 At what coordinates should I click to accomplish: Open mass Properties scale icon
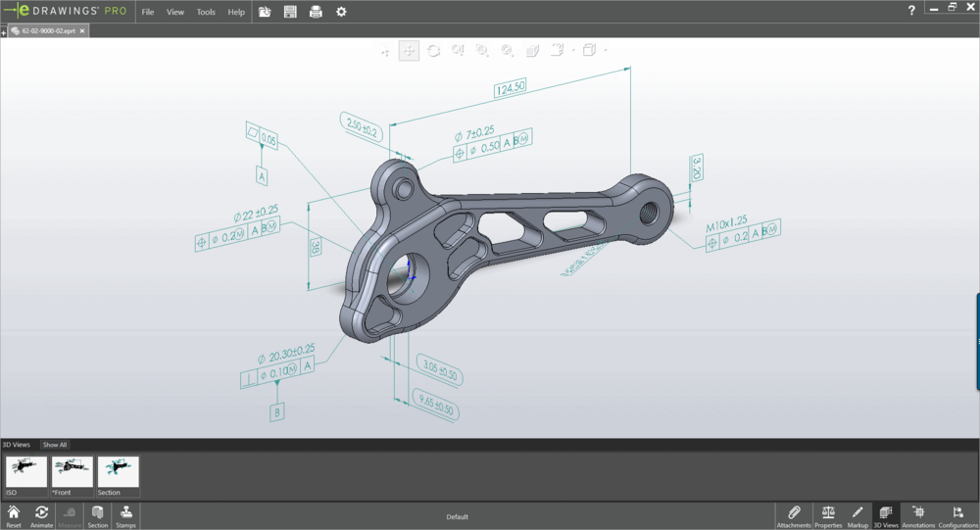pyautogui.click(x=828, y=516)
